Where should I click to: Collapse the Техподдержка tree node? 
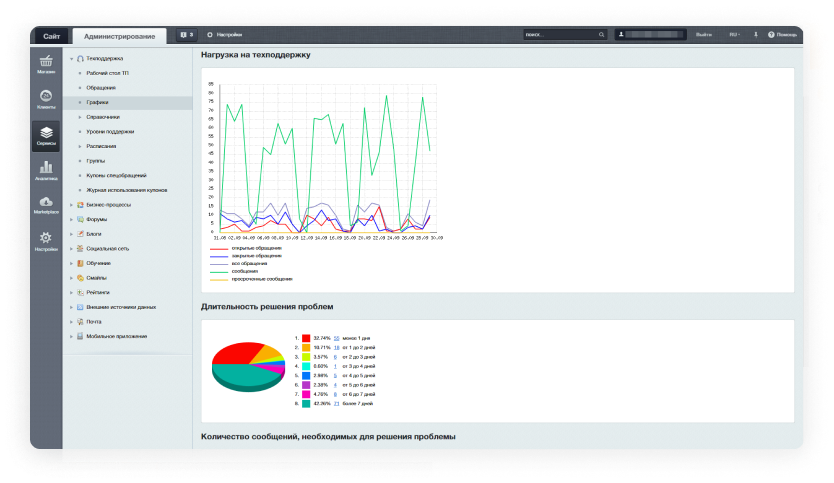[x=71, y=59]
